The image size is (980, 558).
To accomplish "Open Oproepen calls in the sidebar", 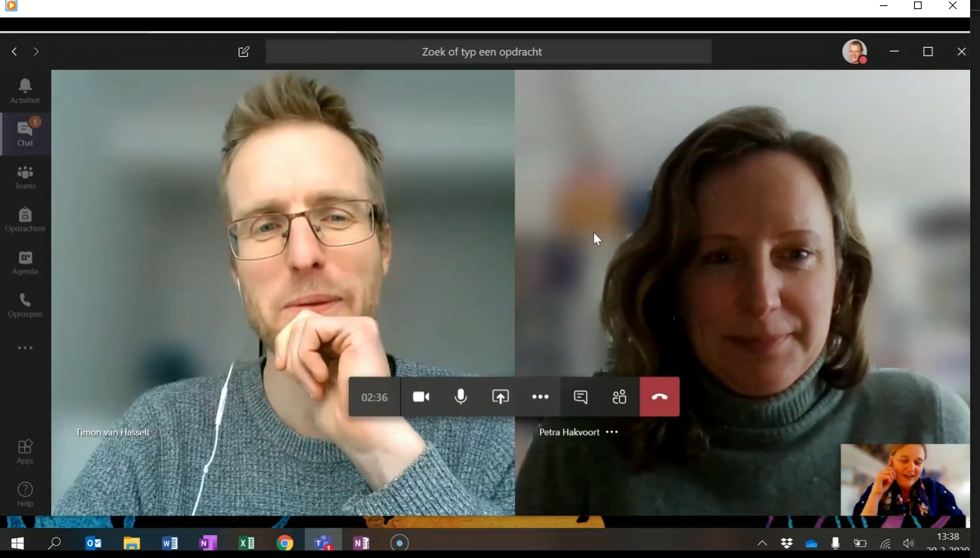I will tap(25, 305).
